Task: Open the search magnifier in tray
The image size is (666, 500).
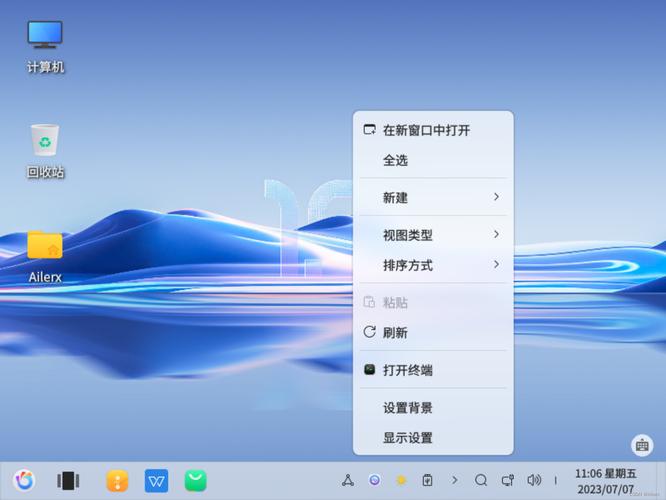Action: pyautogui.click(x=481, y=480)
